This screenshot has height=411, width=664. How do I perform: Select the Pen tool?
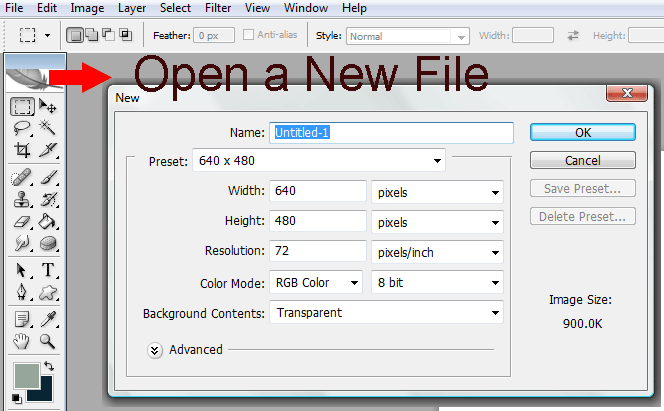coord(22,292)
